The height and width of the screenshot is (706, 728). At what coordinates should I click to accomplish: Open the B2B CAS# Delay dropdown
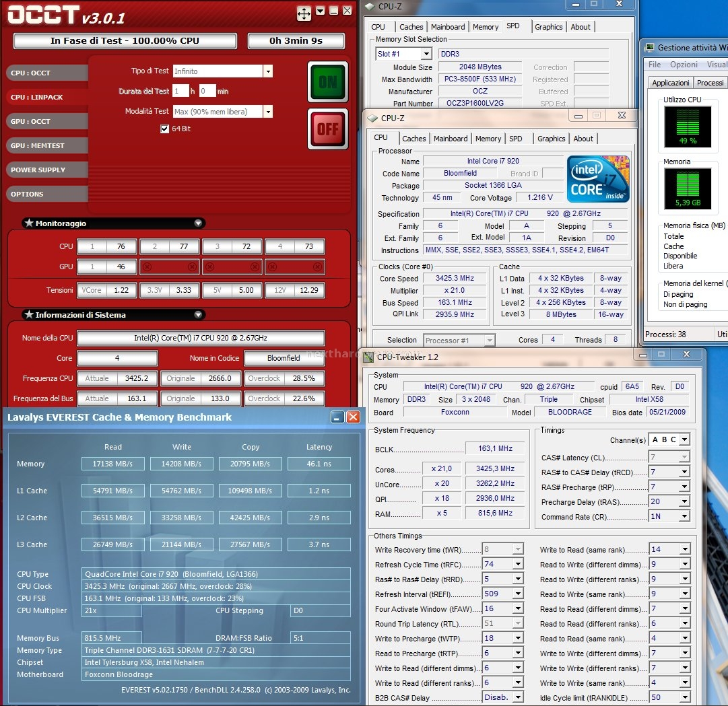[x=518, y=697]
